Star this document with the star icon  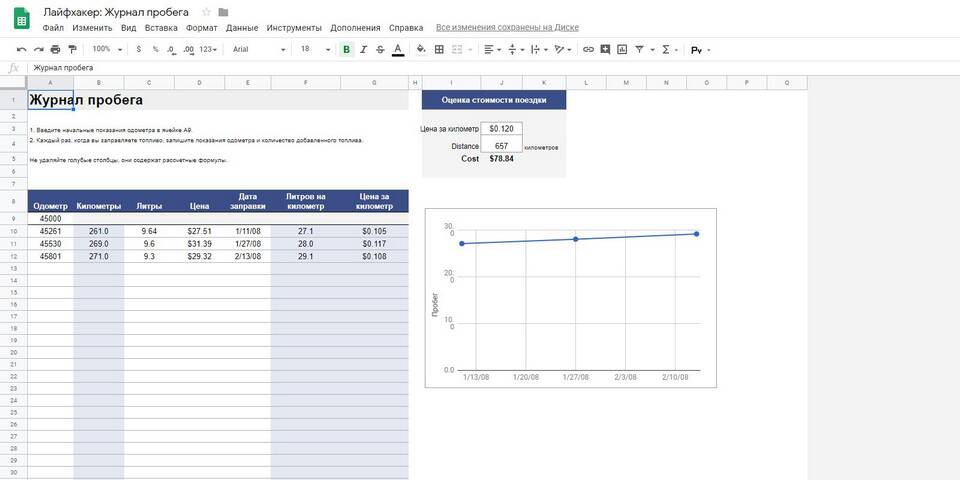(206, 12)
